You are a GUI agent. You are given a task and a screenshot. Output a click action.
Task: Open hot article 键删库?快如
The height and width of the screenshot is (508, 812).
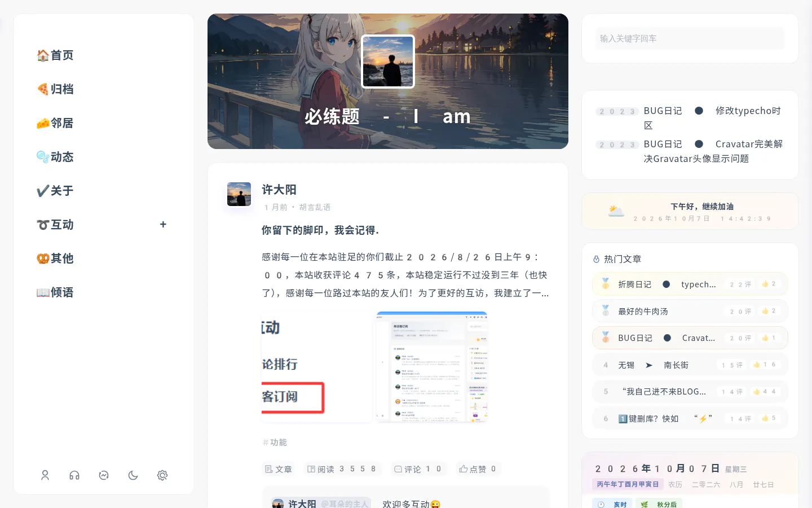pyautogui.click(x=690, y=418)
